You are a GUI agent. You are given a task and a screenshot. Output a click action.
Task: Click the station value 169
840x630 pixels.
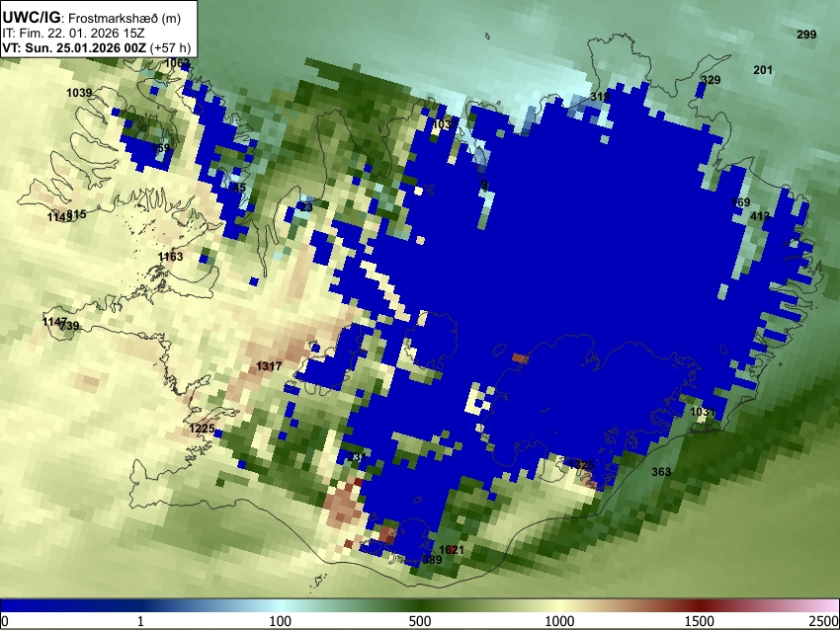click(x=741, y=202)
